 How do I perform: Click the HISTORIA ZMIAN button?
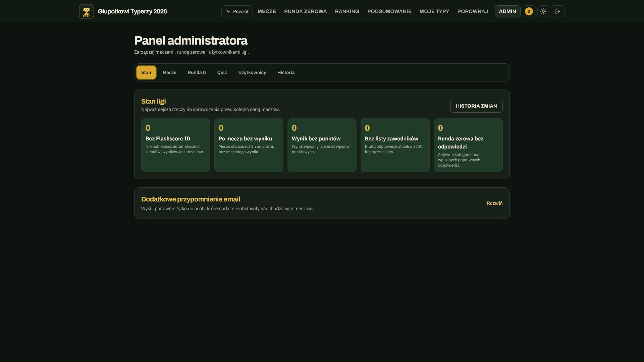pos(476,106)
